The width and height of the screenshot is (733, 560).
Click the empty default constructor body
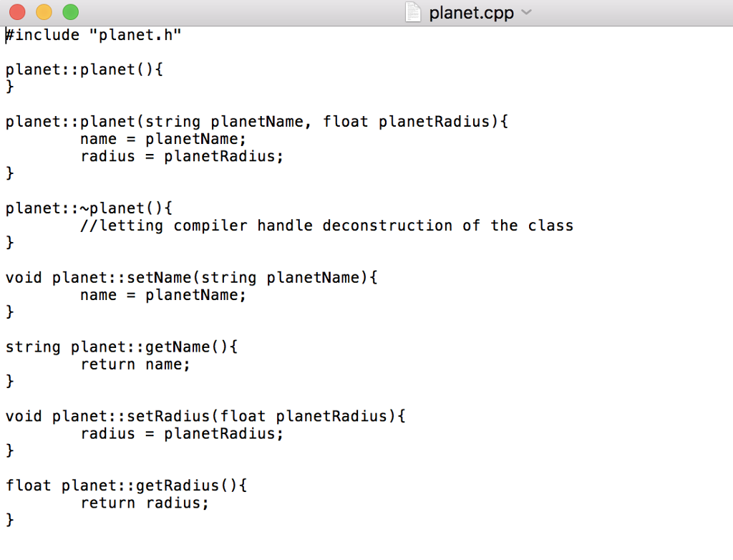[x=9, y=86]
